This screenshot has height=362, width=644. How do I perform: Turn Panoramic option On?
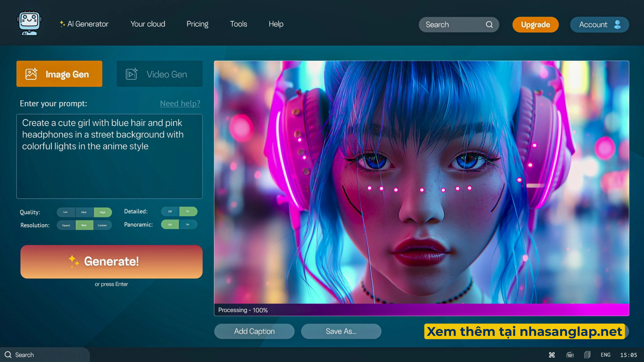pos(188,224)
